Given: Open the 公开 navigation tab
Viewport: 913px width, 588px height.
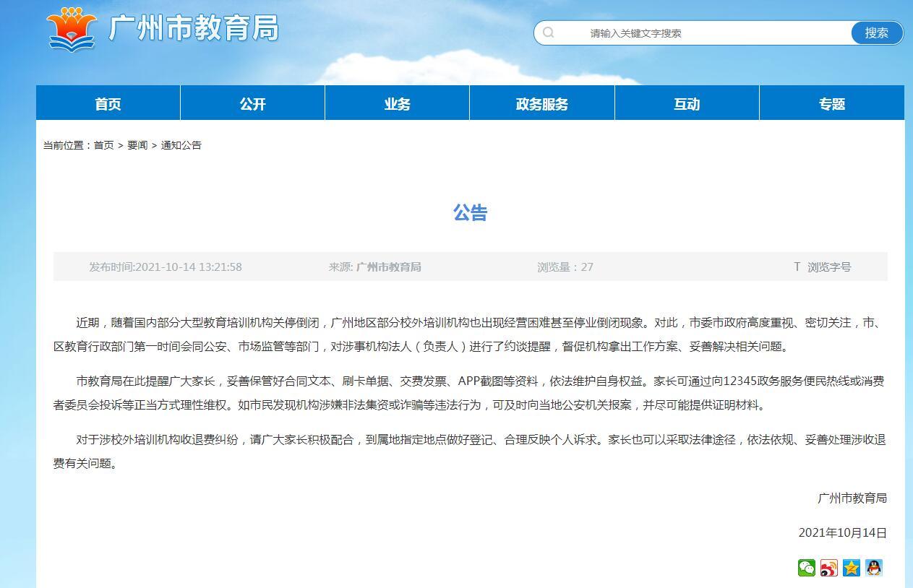Looking at the screenshot, I should click(253, 103).
